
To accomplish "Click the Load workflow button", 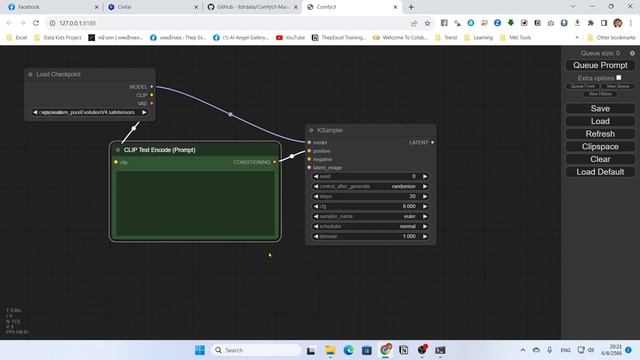I will coord(600,121).
